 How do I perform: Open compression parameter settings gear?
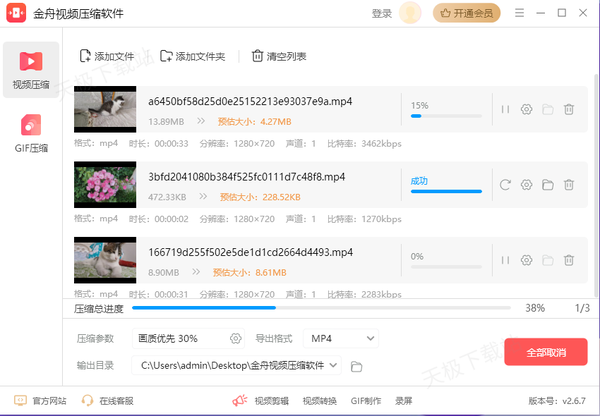[x=236, y=339]
